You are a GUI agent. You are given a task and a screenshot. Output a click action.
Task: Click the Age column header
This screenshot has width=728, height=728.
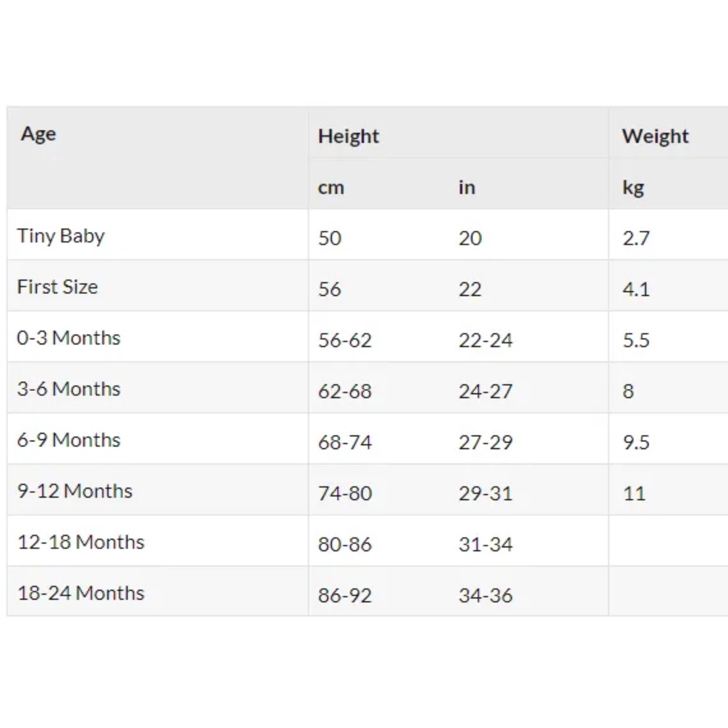(x=38, y=134)
